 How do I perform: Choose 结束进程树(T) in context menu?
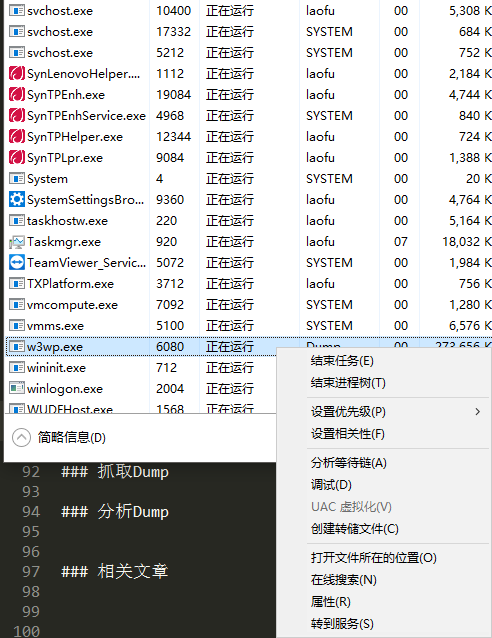point(348,383)
